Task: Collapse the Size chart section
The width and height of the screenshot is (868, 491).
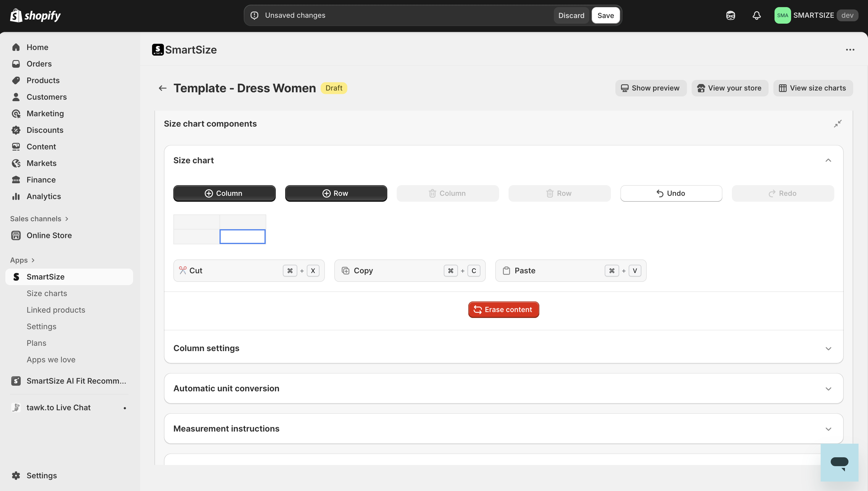Action: [828, 161]
